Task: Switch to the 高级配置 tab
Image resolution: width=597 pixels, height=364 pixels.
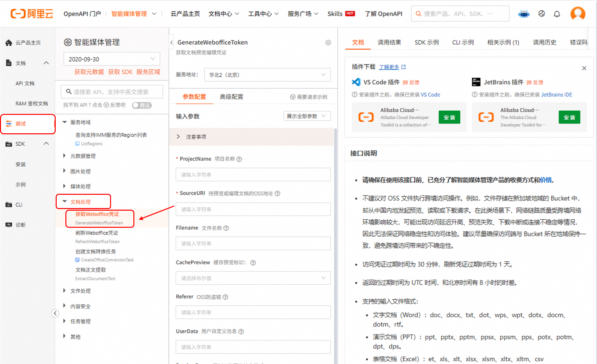Action: click(x=231, y=97)
